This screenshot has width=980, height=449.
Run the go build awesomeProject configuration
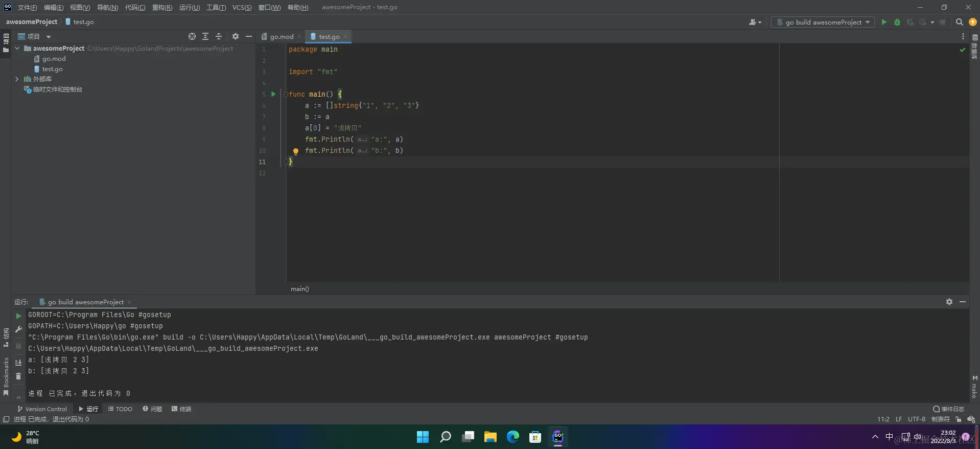884,22
